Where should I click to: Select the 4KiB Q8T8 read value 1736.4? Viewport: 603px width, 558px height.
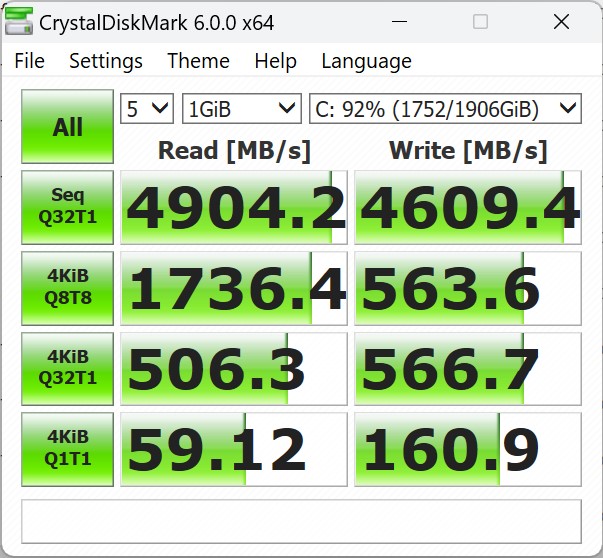(x=234, y=288)
